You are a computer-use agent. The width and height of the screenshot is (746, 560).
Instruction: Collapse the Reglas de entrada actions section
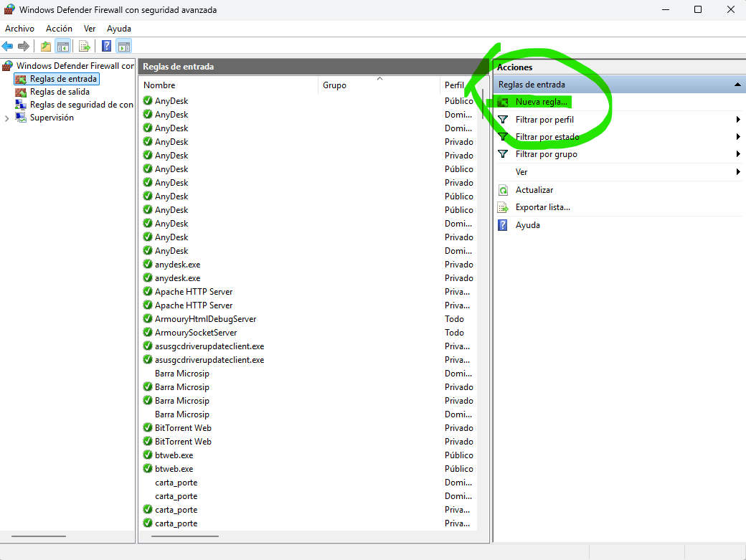[x=737, y=85]
